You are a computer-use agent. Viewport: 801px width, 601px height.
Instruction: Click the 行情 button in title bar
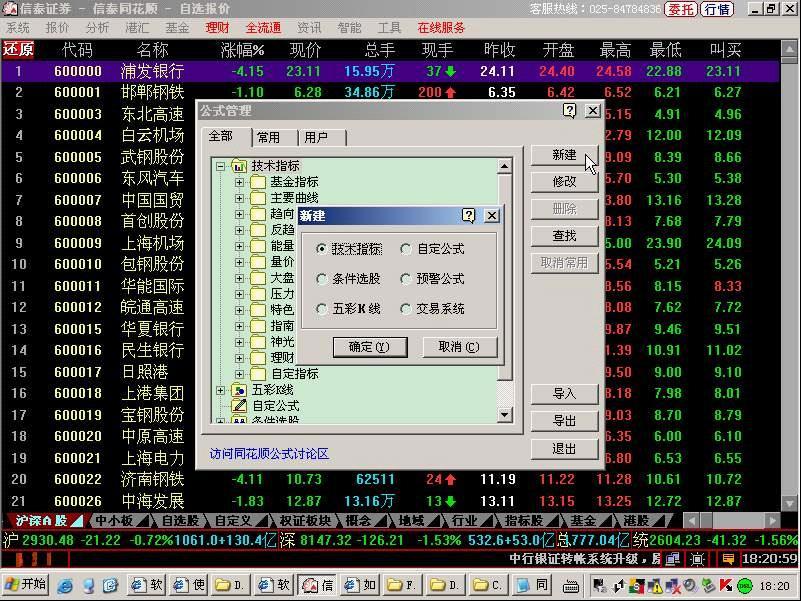pyautogui.click(x=717, y=9)
